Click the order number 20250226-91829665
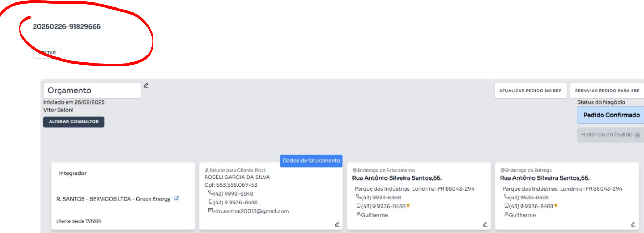The width and height of the screenshot is (644, 233). [x=67, y=27]
